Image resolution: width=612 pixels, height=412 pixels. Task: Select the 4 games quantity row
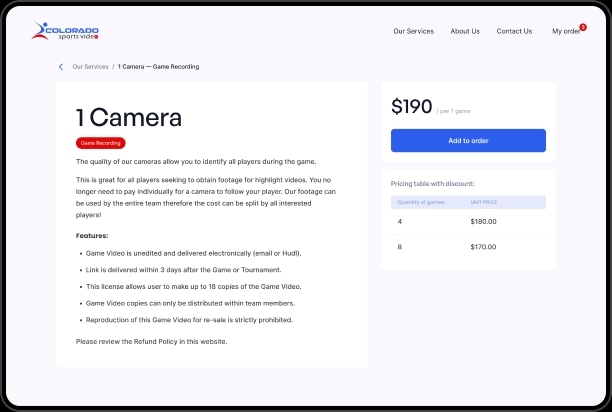[x=400, y=221]
